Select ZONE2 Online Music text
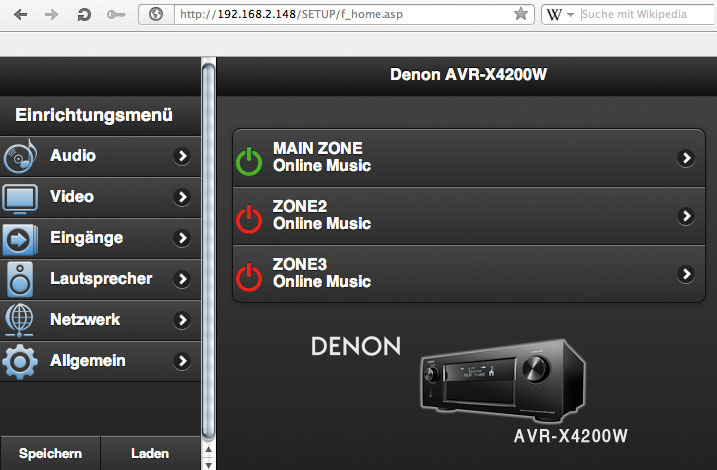The width and height of the screenshot is (717, 470). click(322, 224)
